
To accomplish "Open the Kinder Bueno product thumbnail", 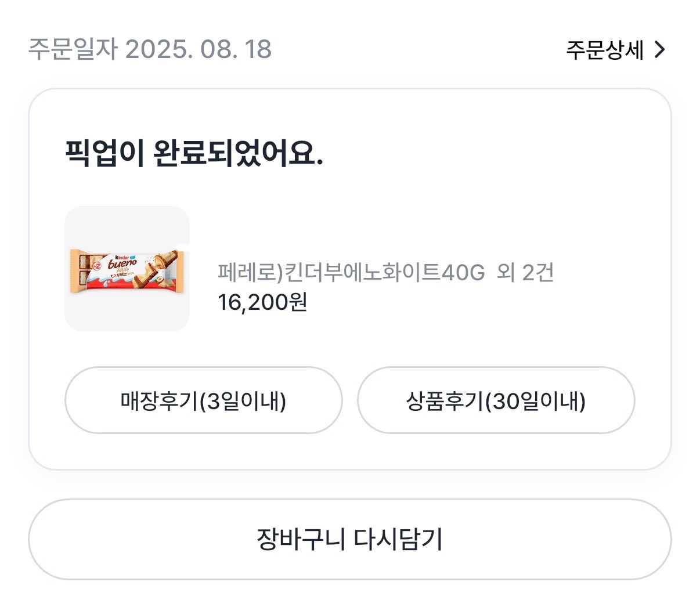I will point(127,269).
